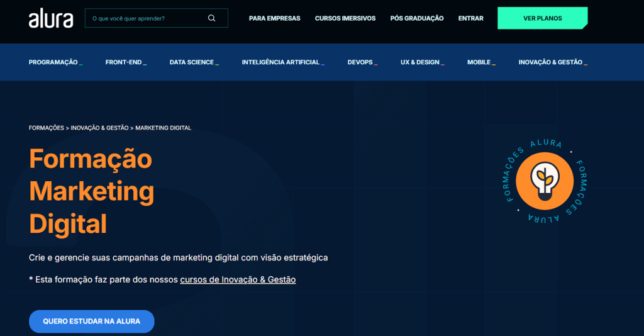Open the Pós Graduação page
This screenshot has width=644, height=336.
click(417, 18)
